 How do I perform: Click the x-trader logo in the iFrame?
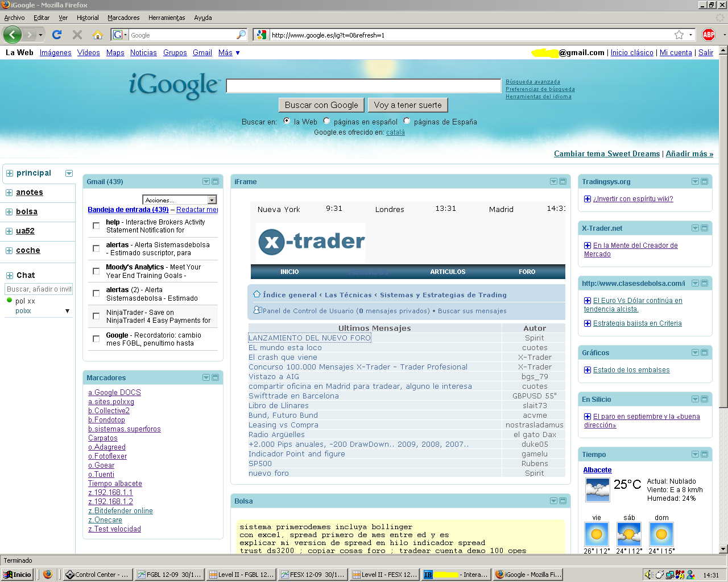tap(311, 242)
